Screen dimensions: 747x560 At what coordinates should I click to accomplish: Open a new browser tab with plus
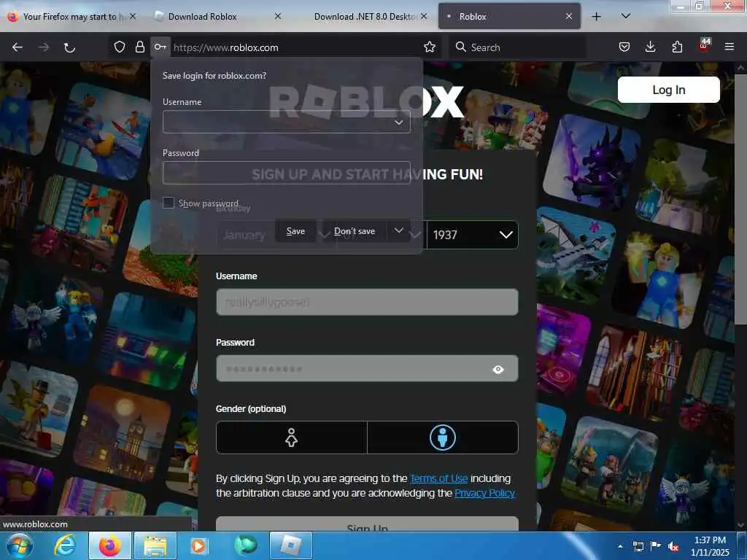coord(596,17)
